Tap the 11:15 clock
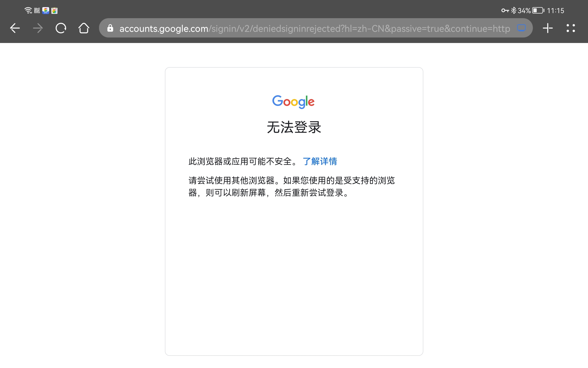The image size is (588, 368). point(555,11)
